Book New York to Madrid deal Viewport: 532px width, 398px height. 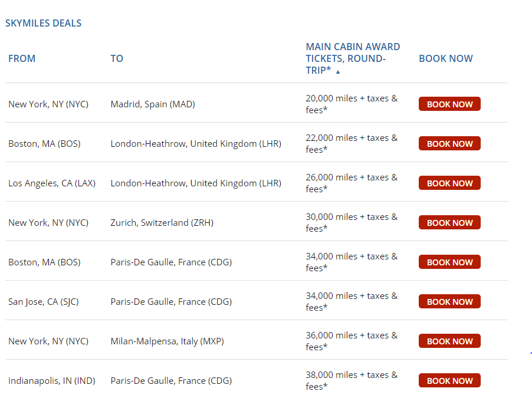coord(449,104)
